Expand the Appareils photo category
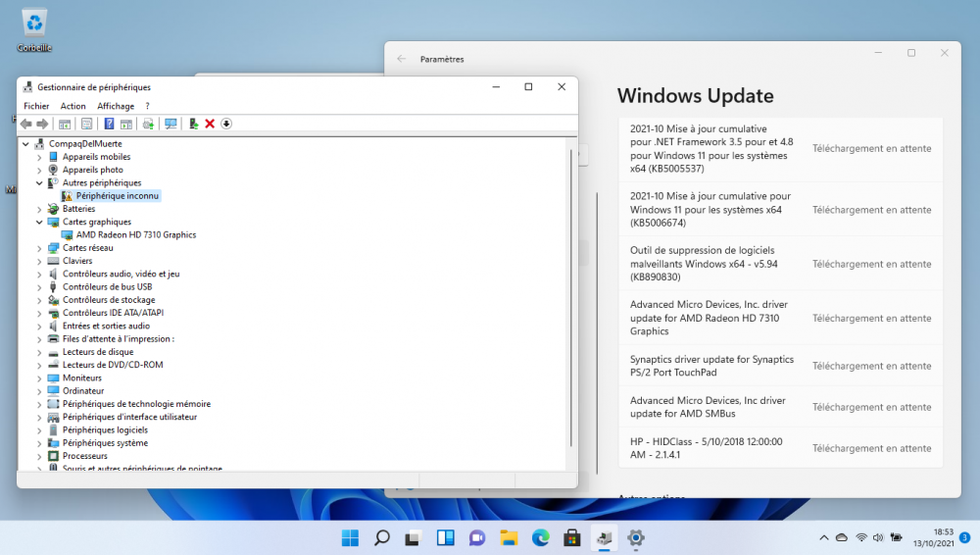980x555 pixels. coord(39,171)
